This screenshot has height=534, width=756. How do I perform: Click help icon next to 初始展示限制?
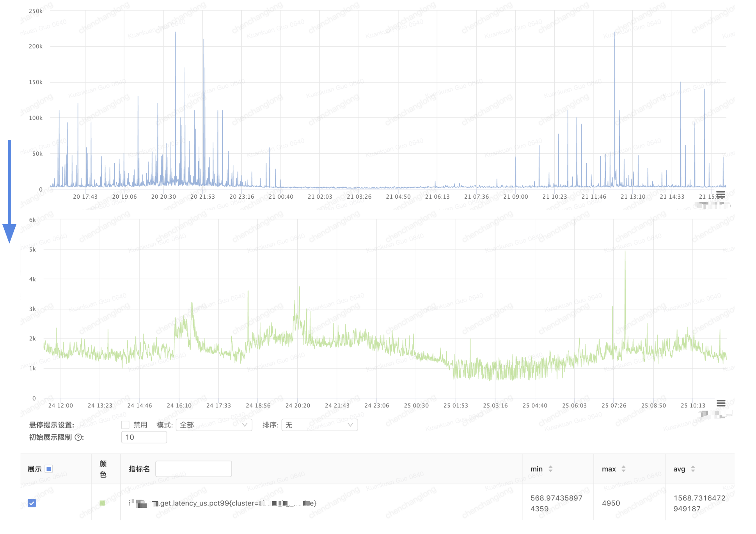pyautogui.click(x=79, y=437)
